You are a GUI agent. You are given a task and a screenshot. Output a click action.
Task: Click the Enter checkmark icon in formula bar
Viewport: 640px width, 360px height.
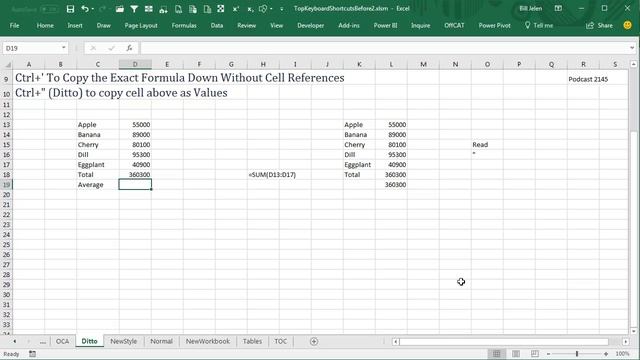click(x=111, y=48)
